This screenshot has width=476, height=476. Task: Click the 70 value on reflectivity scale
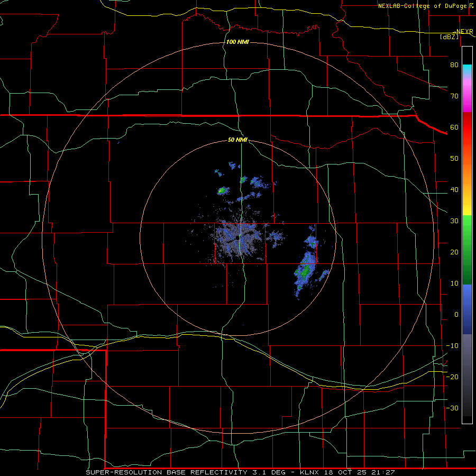(x=454, y=96)
